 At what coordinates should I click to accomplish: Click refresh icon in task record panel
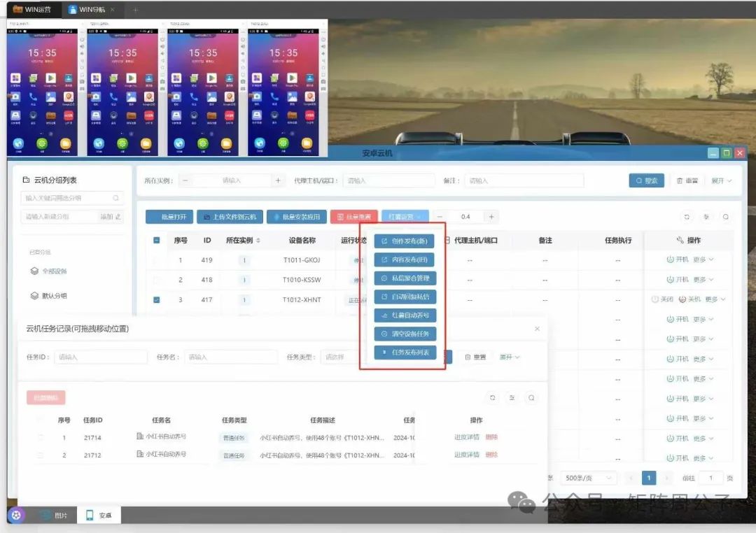coord(492,397)
